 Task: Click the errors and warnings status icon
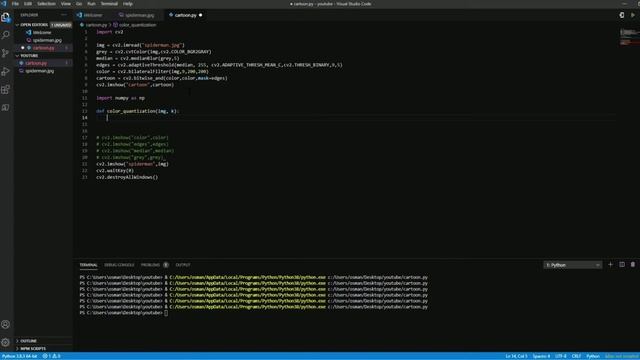pos(52,356)
